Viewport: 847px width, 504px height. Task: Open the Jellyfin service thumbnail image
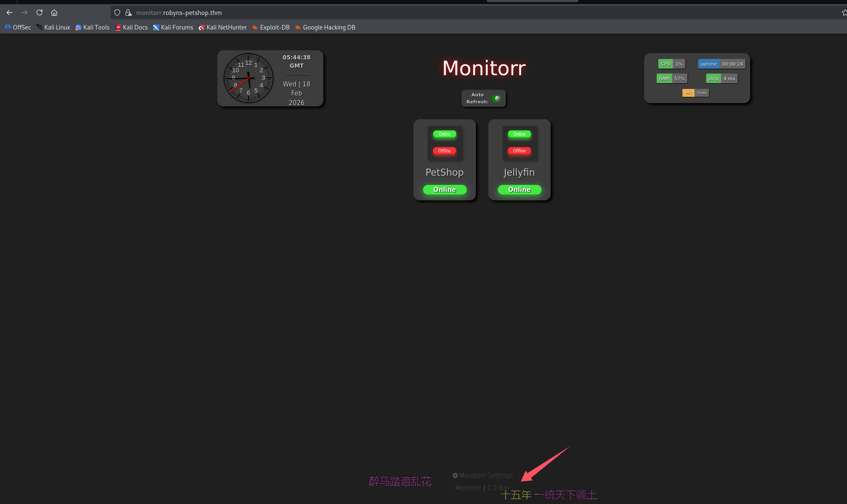pos(519,143)
